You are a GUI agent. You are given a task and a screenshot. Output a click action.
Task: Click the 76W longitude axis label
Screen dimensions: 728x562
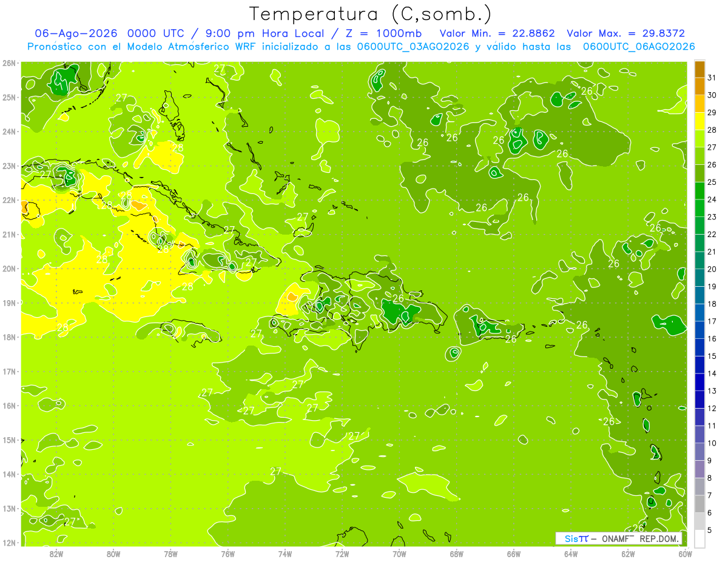228,554
